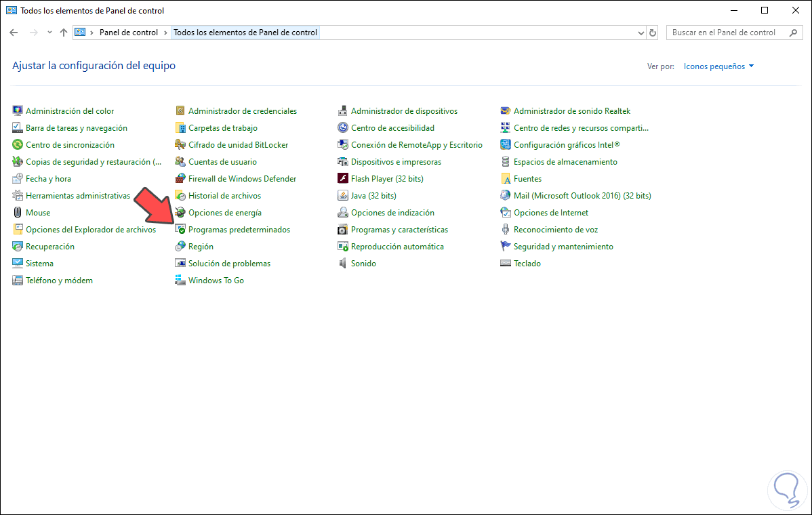Open Dispositivos e impresoras link
This screenshot has height=515, width=812.
(x=396, y=162)
